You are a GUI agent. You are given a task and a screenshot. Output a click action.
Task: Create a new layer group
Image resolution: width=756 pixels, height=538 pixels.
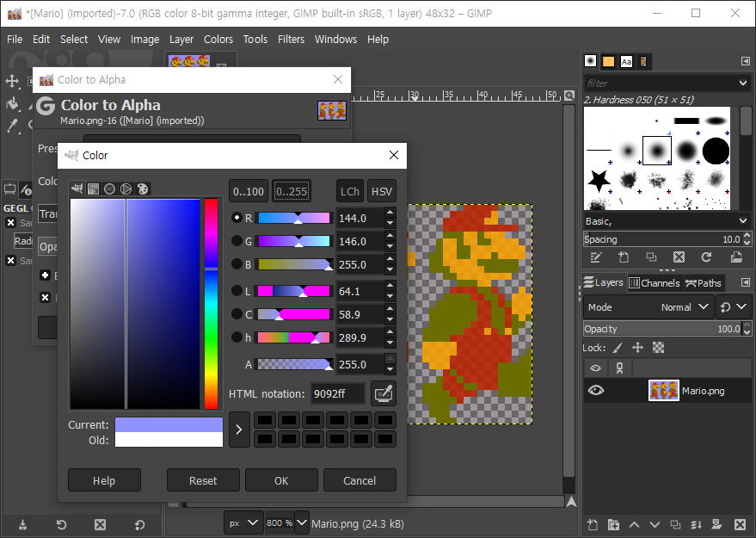point(613,524)
